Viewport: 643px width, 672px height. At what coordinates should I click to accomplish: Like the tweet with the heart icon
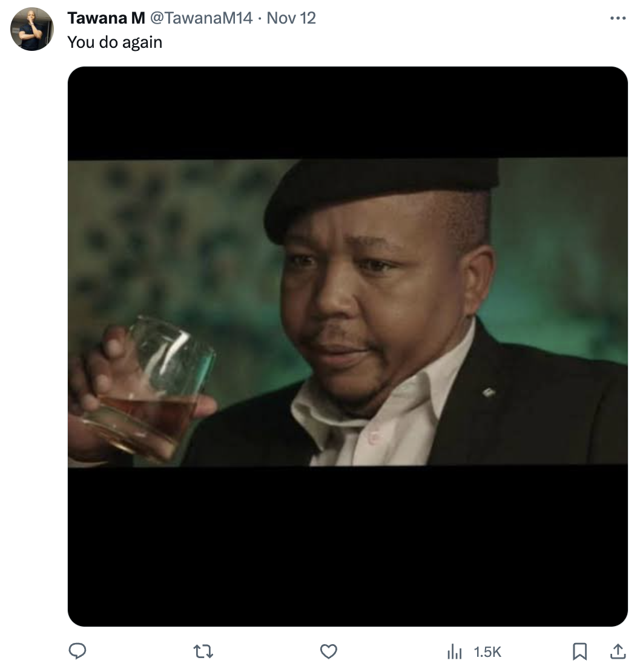[x=329, y=651]
